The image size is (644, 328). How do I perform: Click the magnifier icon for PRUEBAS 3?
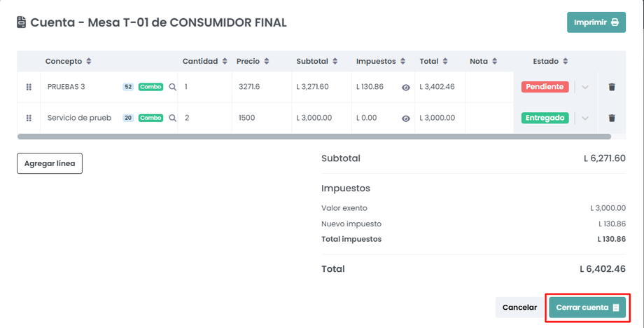[173, 88]
